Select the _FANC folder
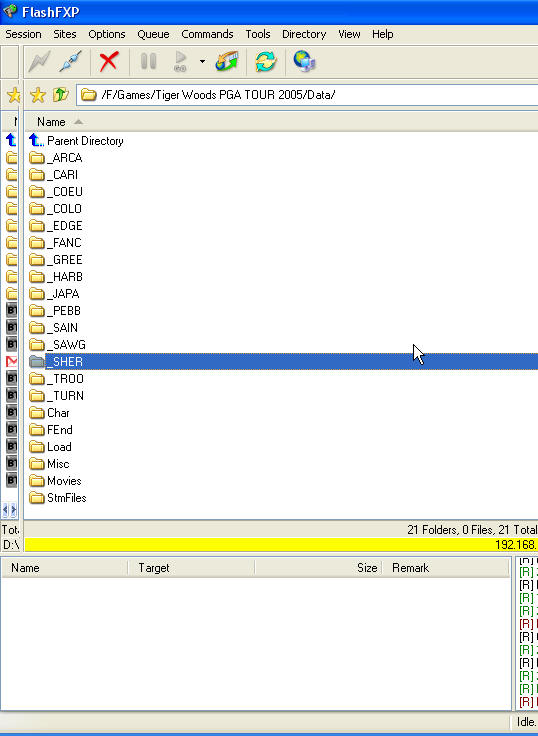Image resolution: width=538 pixels, height=736 pixels. tap(55, 243)
